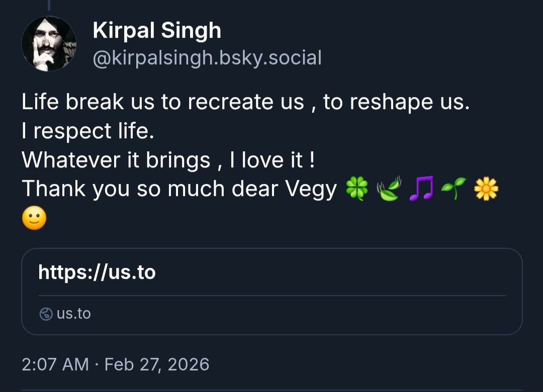Click the us.to domain label
This screenshot has height=392, width=543.
74,314
